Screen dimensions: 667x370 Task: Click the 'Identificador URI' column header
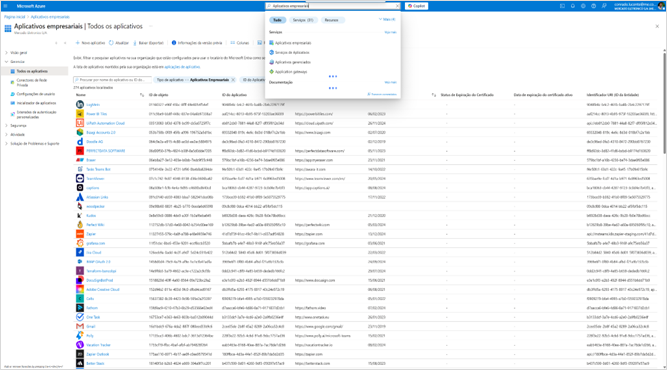tap(613, 95)
